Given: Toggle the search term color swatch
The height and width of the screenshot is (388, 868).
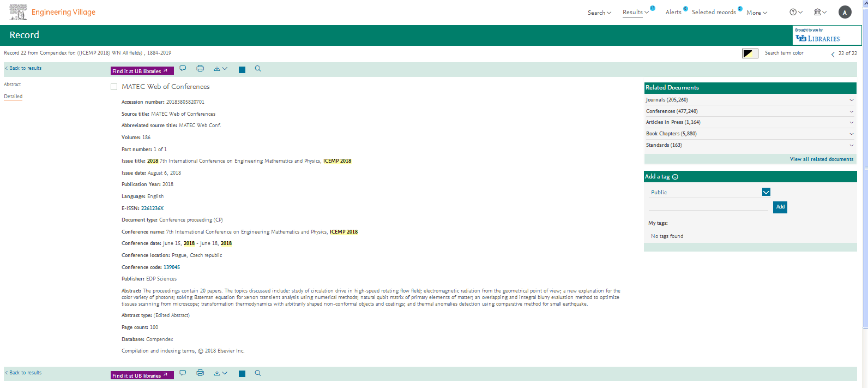Looking at the screenshot, I should click(750, 53).
